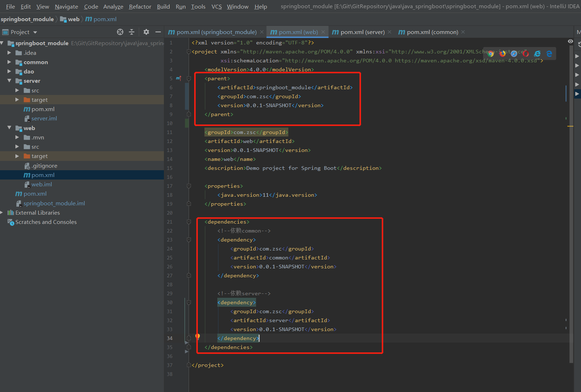Viewport: 581px width, 392px height.
Task: Select Scratches and Consoles node
Action: point(46,222)
